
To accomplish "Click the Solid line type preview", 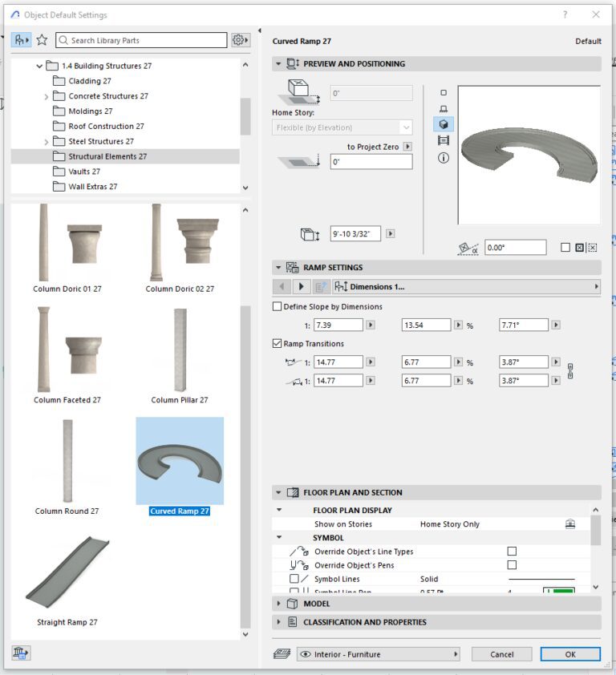I will click(x=542, y=579).
